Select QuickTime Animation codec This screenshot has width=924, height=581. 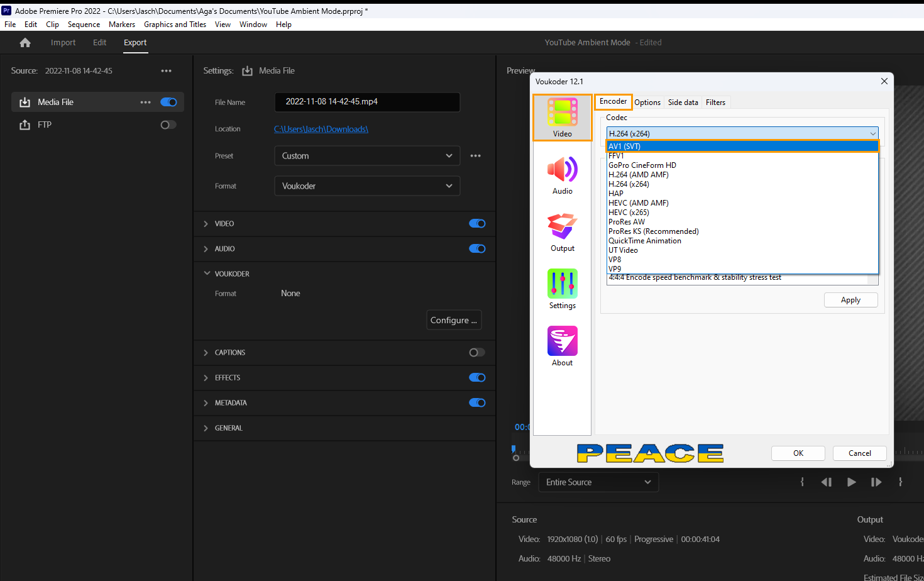pos(742,241)
